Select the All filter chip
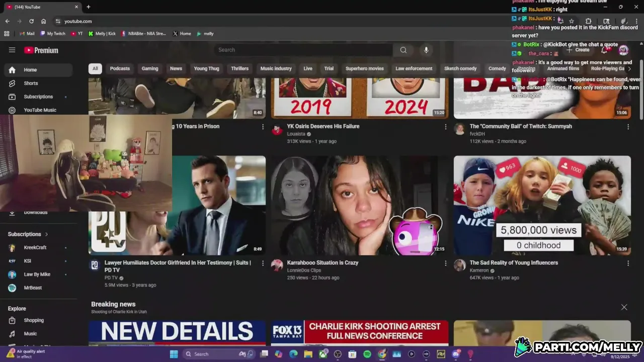 (95, 68)
